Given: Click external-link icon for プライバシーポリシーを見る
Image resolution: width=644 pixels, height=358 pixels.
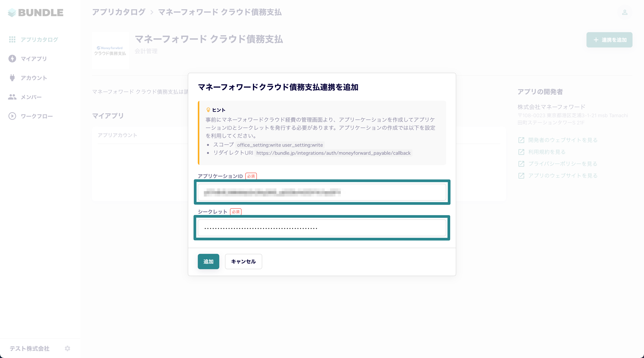Looking at the screenshot, I should tap(521, 164).
